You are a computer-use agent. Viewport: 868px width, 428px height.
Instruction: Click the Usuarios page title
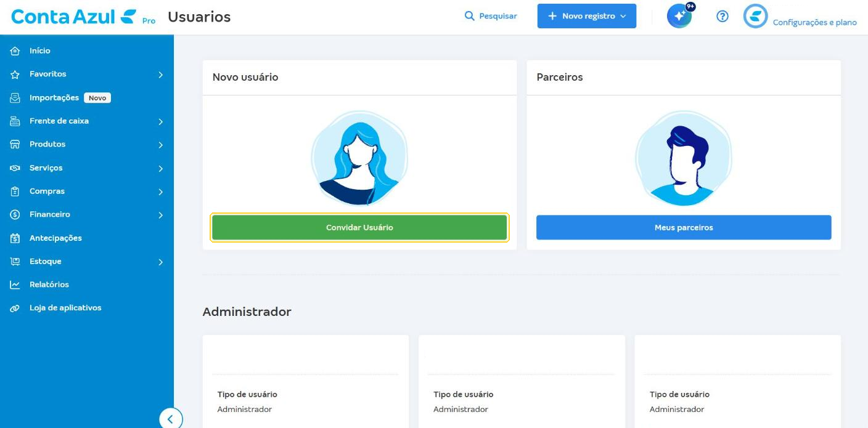coord(199,17)
